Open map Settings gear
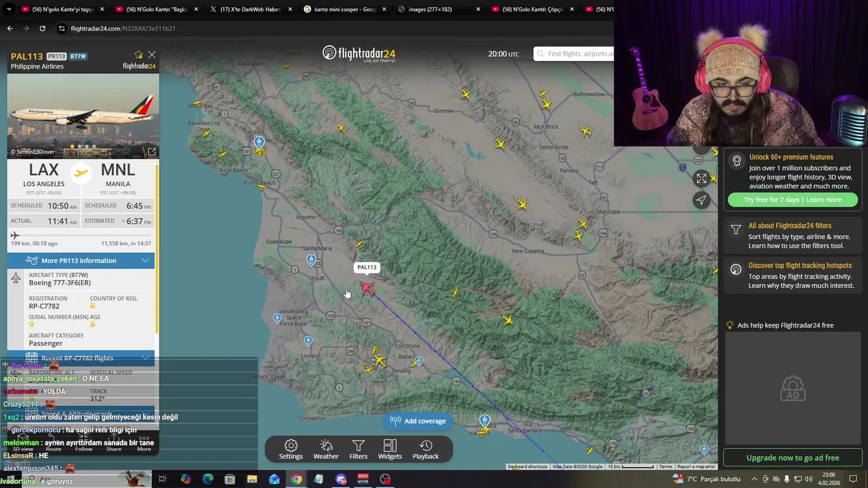 (x=291, y=449)
